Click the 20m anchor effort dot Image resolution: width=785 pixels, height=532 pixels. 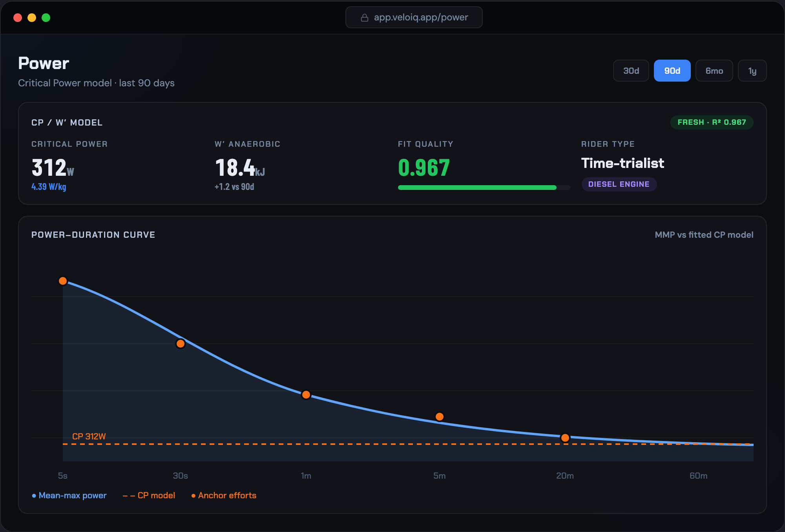(565, 438)
